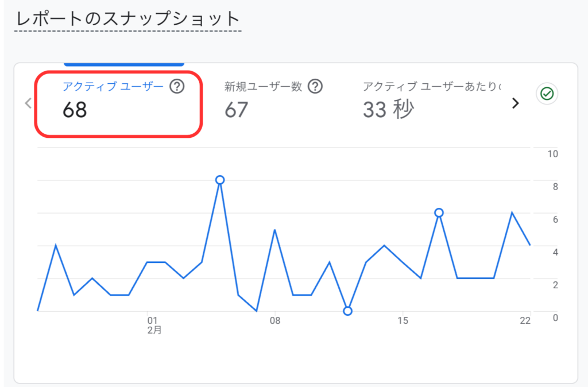The width and height of the screenshot is (588, 387).
Task: Click the right arrow to view more metrics
Action: pos(515,103)
